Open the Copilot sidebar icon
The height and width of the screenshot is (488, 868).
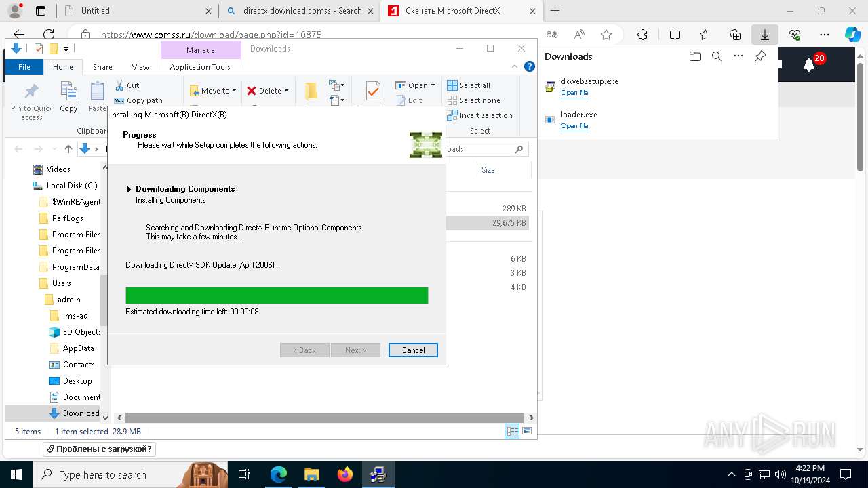(x=852, y=35)
